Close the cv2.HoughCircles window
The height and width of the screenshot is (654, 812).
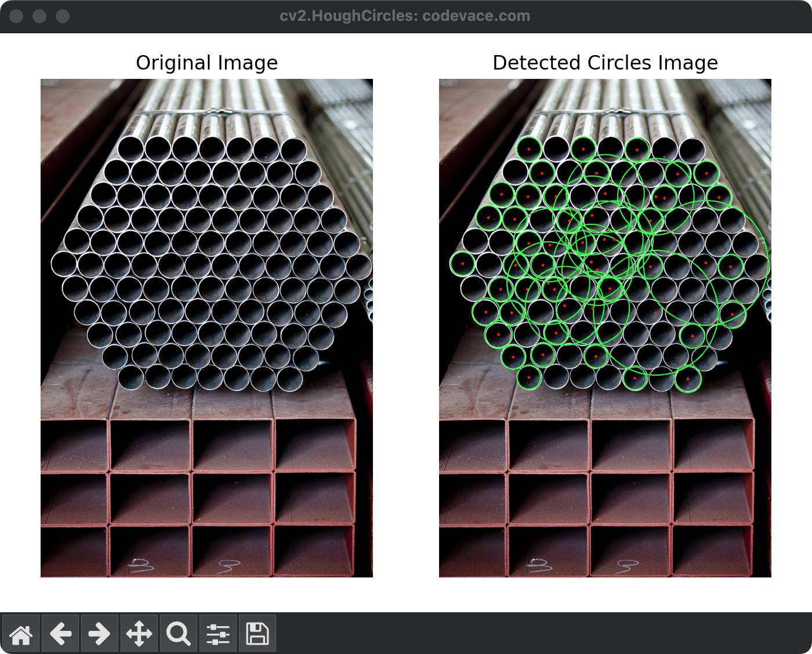[x=16, y=16]
